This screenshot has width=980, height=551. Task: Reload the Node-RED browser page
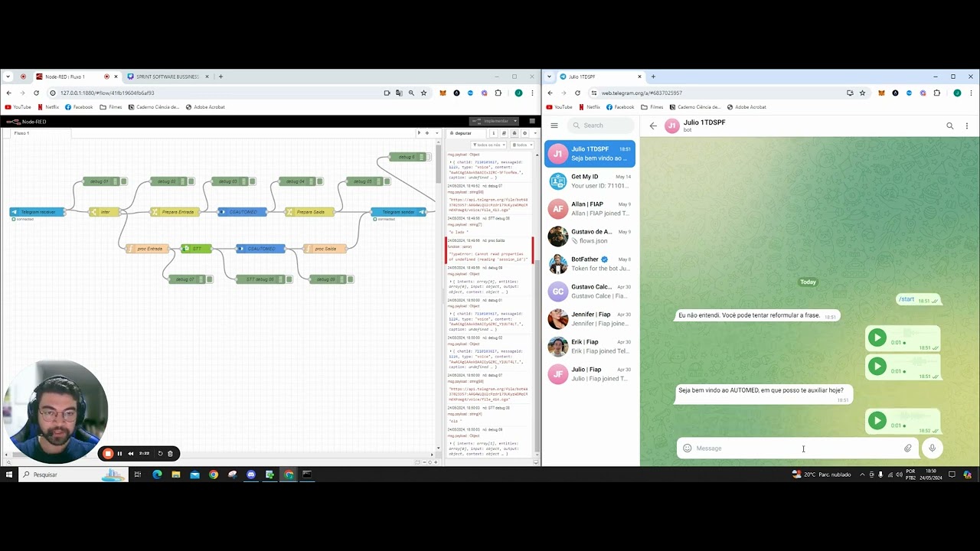(36, 93)
